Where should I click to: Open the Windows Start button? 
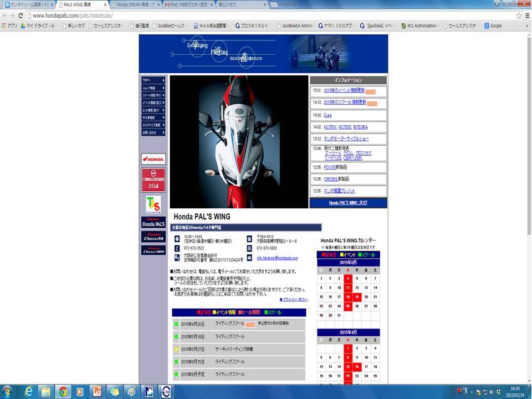click(7, 392)
